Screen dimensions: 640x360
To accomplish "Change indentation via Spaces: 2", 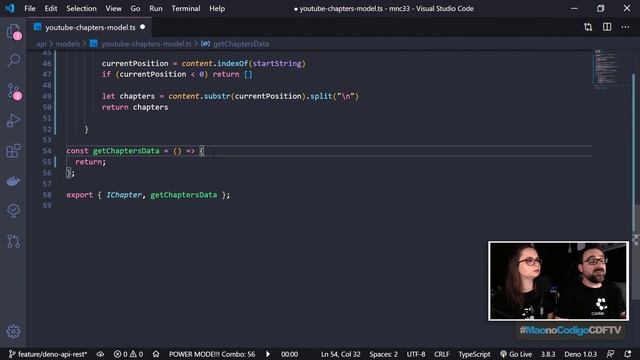I will 383,354.
